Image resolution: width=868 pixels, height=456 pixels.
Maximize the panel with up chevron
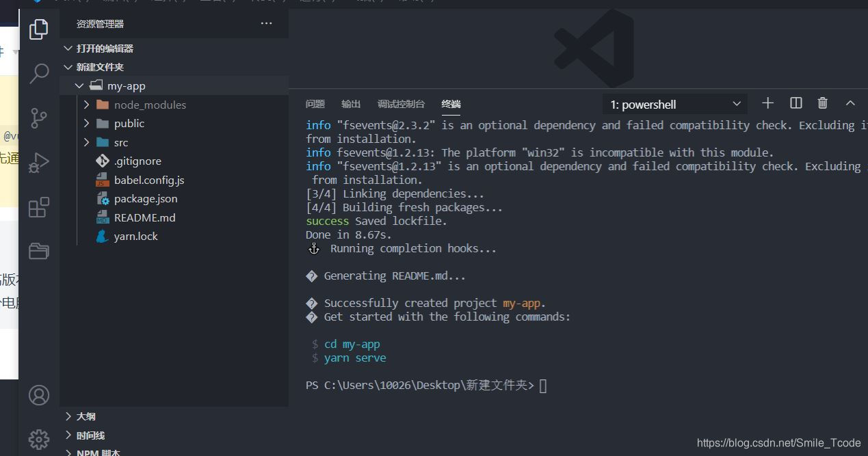[x=850, y=103]
